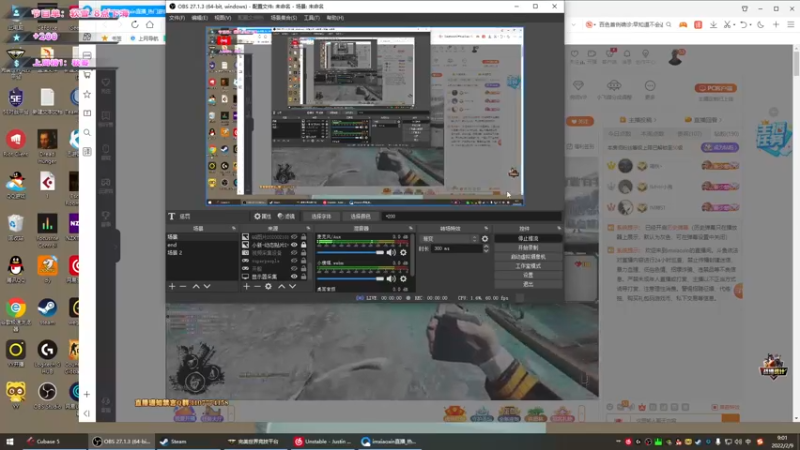The image size is (800, 450).
Task: Open dropdown arrow next to browser undo
Action: (x=751, y=25)
